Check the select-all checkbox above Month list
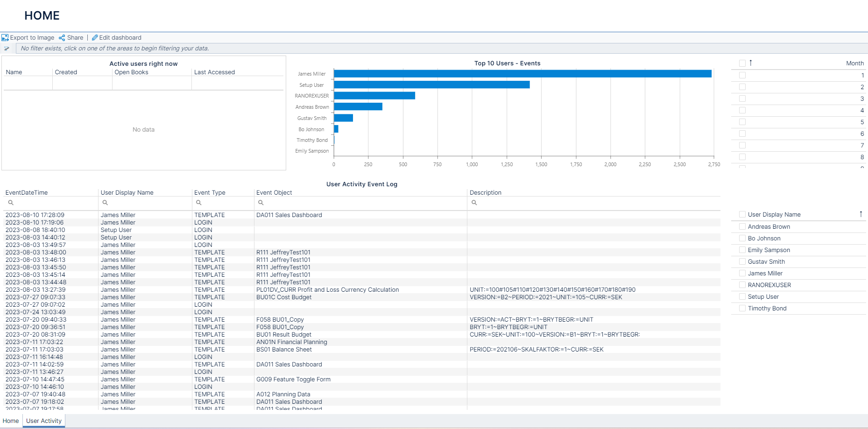The image size is (868, 429). pos(742,63)
